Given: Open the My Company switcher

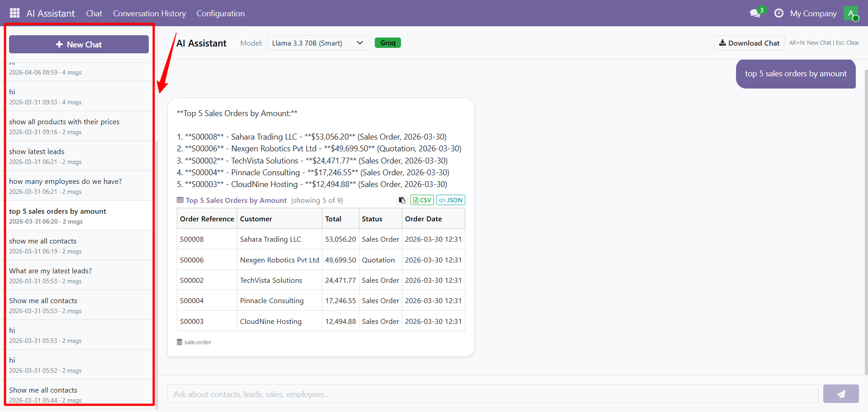Looking at the screenshot, I should [x=813, y=14].
